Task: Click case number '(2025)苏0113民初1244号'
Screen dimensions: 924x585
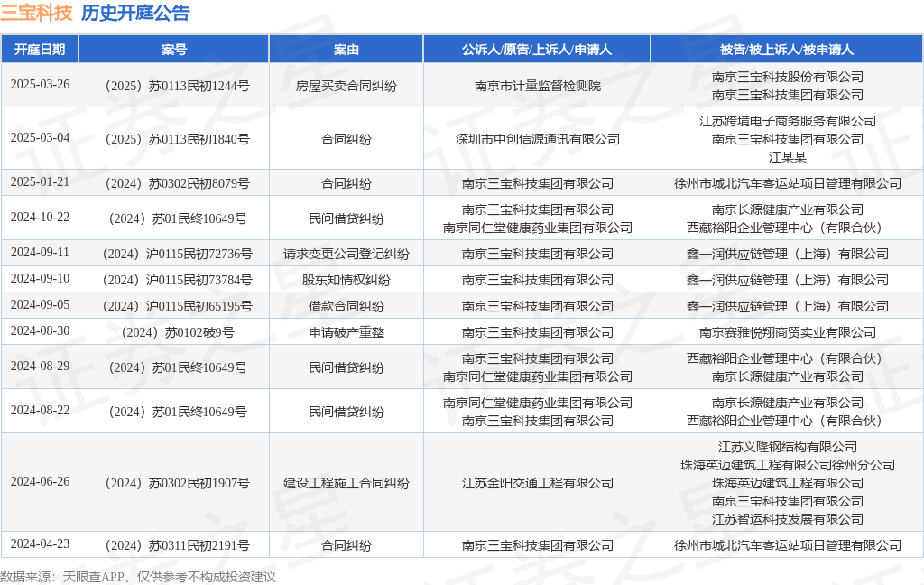Action: click(x=177, y=86)
